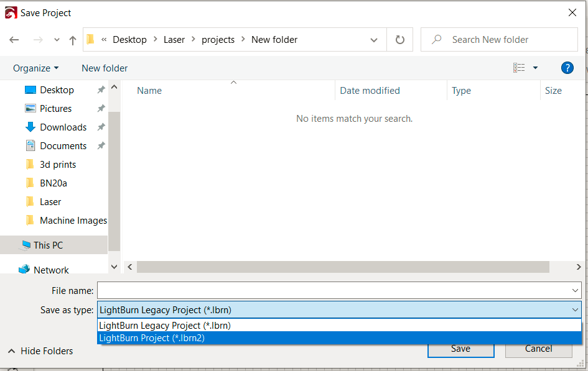The height and width of the screenshot is (371, 588).
Task: Open the 3d prints folder
Action: pyautogui.click(x=58, y=165)
